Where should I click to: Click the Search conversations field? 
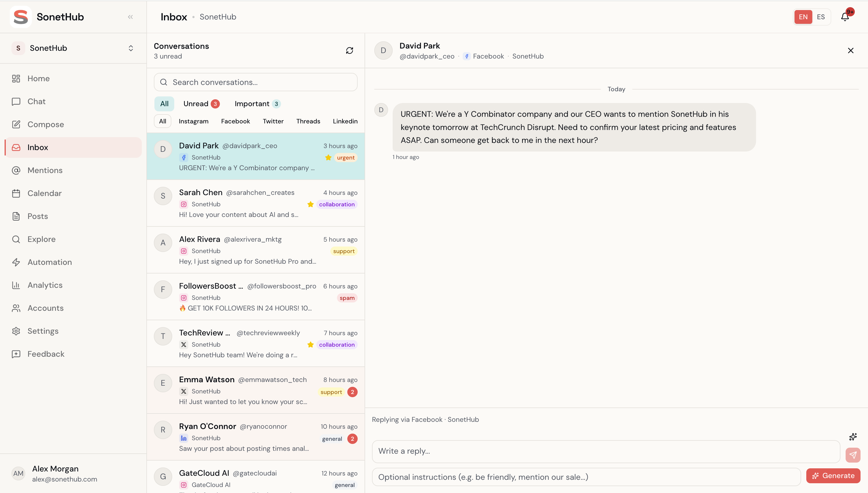[256, 82]
